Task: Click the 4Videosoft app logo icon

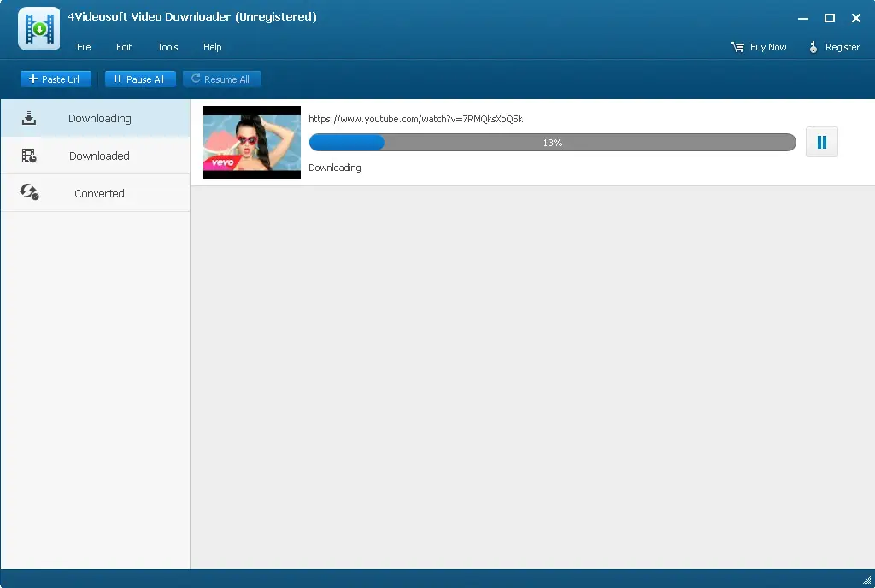Action: pos(39,28)
